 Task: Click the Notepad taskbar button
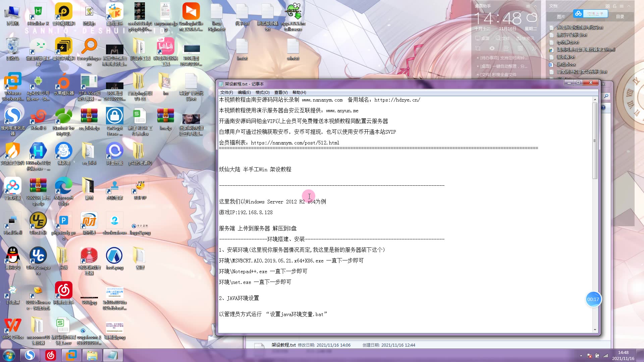[113, 355]
